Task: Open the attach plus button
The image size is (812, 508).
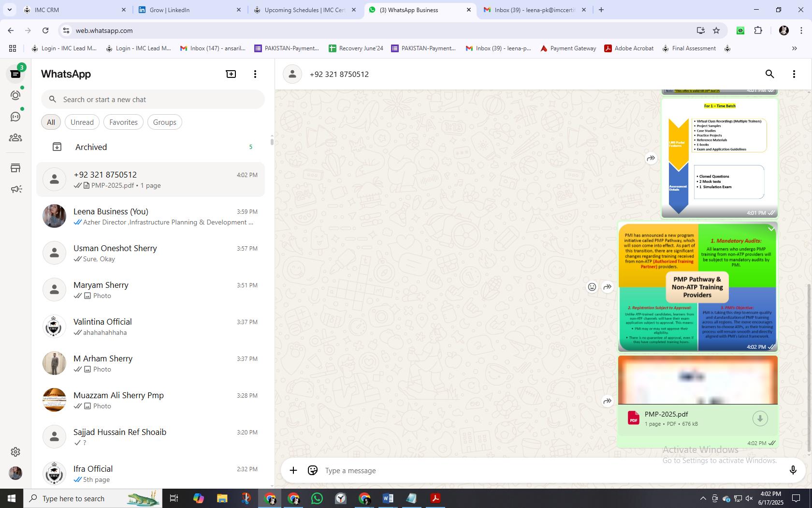Action: 293,470
